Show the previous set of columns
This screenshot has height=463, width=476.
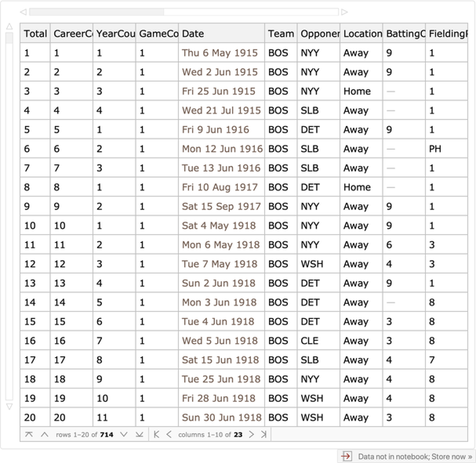click(169, 434)
